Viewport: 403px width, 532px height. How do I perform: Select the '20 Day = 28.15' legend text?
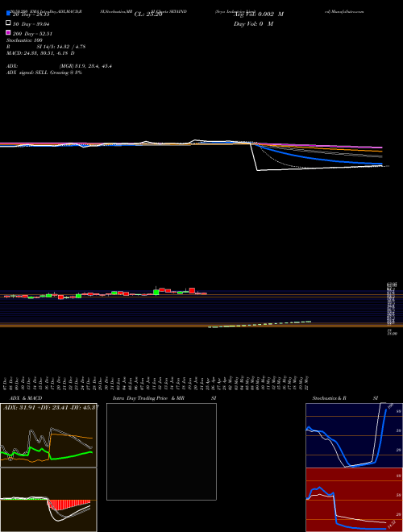(x=31, y=15)
